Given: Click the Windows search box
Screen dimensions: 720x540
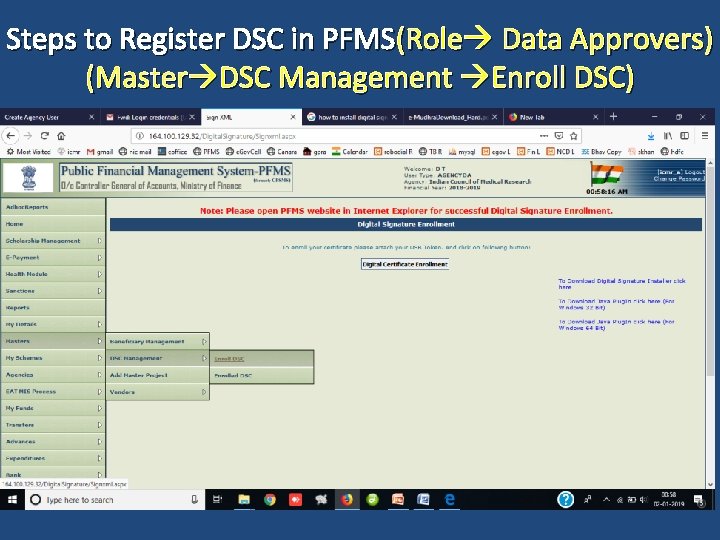Looking at the screenshot, I should 115,500.
